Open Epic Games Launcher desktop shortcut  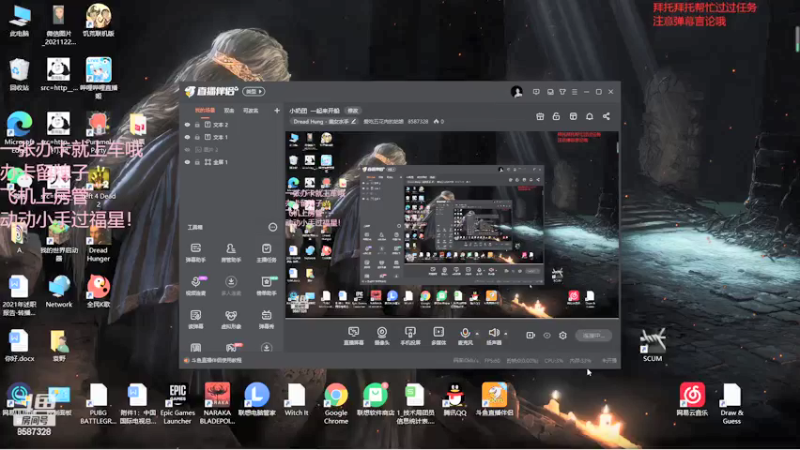pyautogui.click(x=177, y=403)
